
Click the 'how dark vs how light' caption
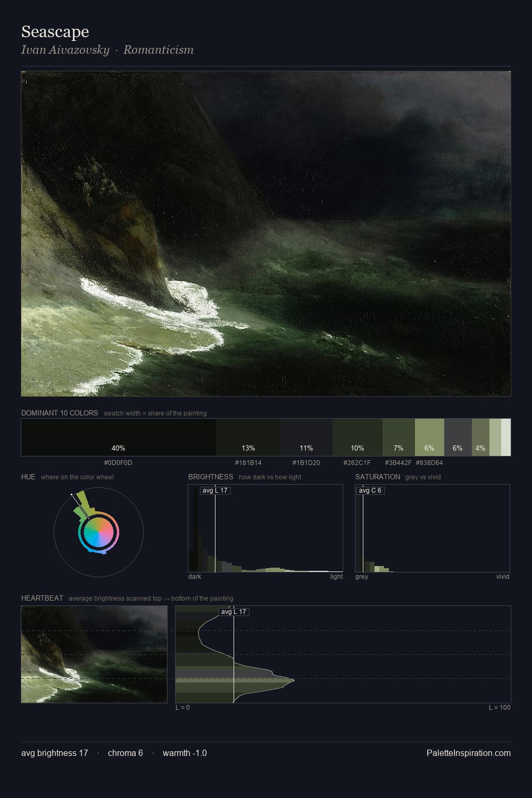click(270, 477)
